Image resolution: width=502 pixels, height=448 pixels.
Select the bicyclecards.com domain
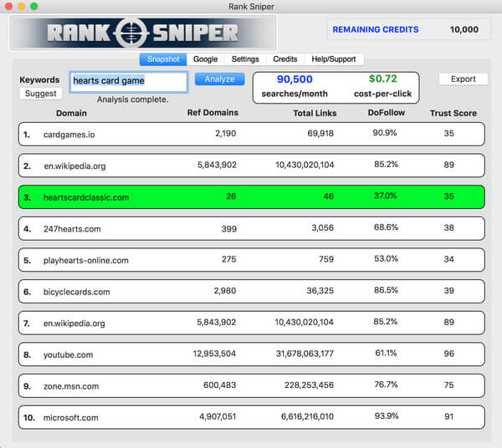click(x=76, y=292)
